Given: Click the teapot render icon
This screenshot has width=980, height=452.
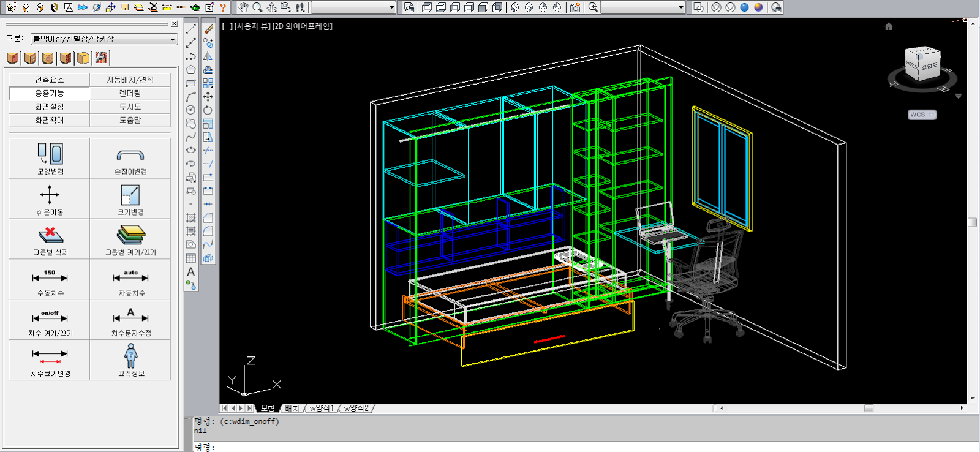Looking at the screenshot, I should click(195, 7).
